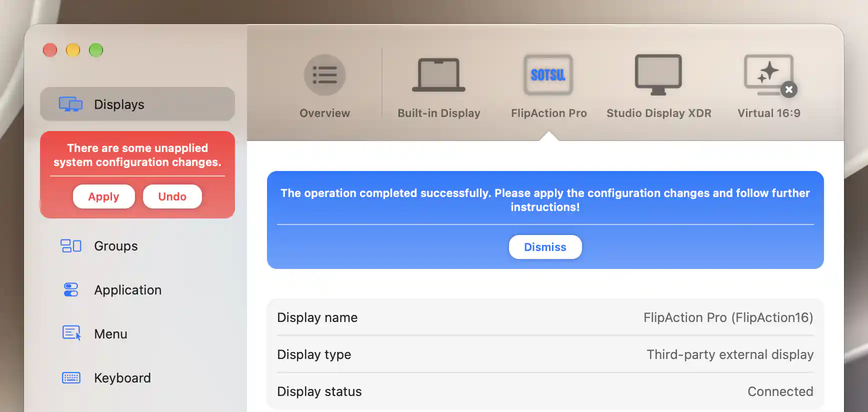Switch to the Built-in Display tab label
The width and height of the screenshot is (868, 412).
438,113
